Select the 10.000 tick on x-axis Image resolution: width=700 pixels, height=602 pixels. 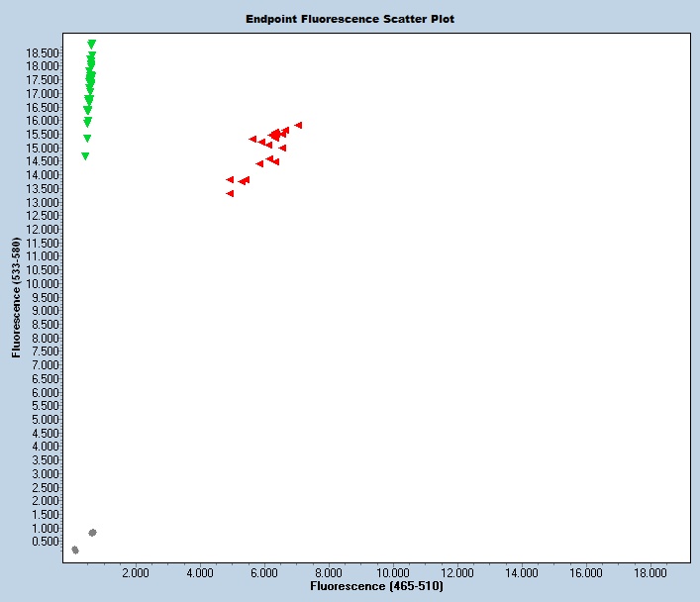[x=392, y=573]
